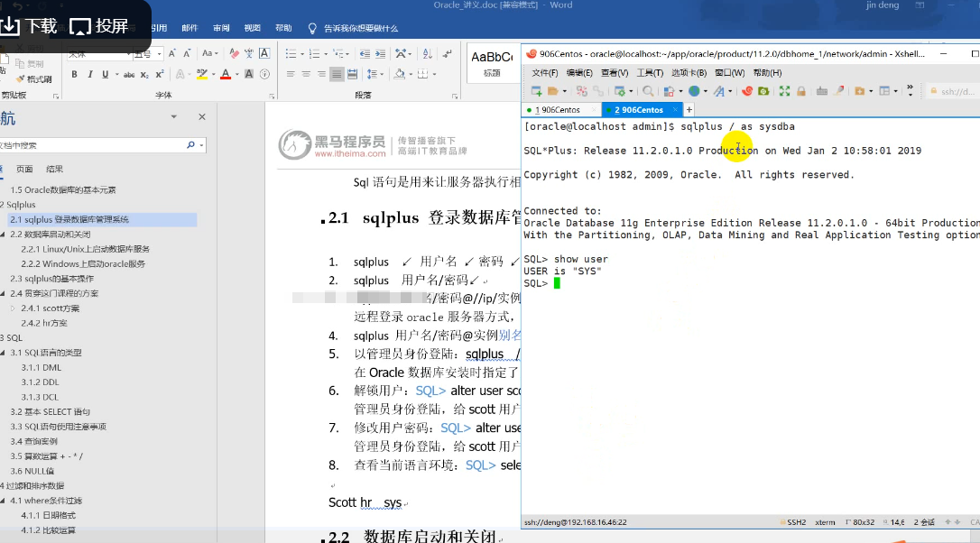
Task: Toggle show paragraph marks
Action: pyautogui.click(x=448, y=54)
